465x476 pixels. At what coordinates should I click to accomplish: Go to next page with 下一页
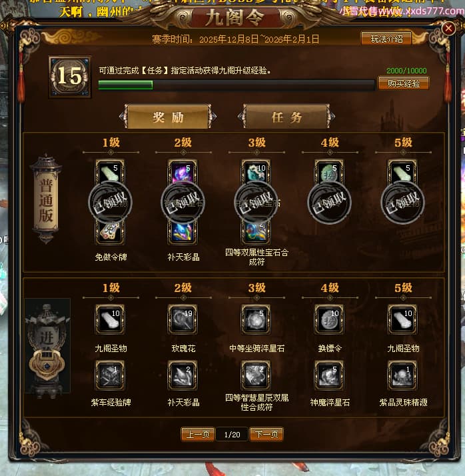[266, 434]
